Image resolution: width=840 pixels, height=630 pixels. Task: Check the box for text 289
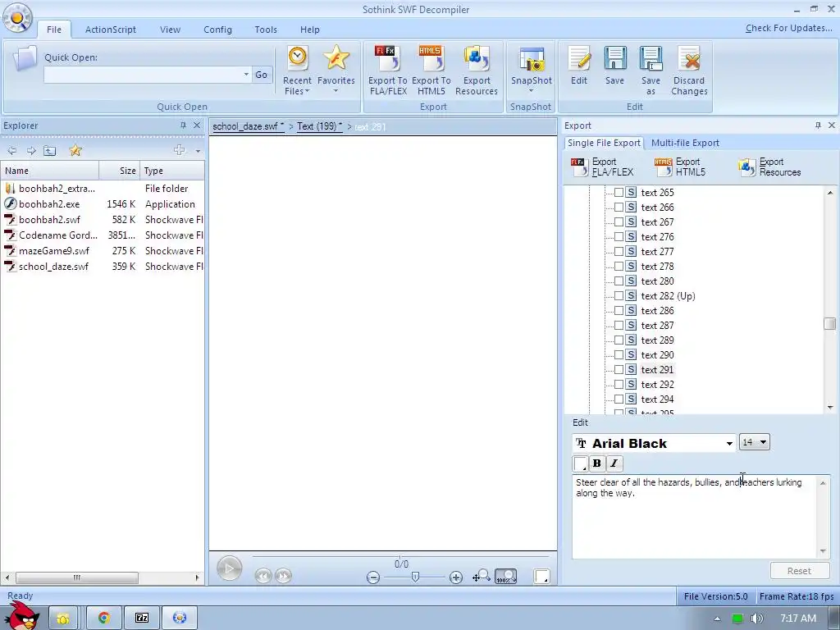coord(619,340)
